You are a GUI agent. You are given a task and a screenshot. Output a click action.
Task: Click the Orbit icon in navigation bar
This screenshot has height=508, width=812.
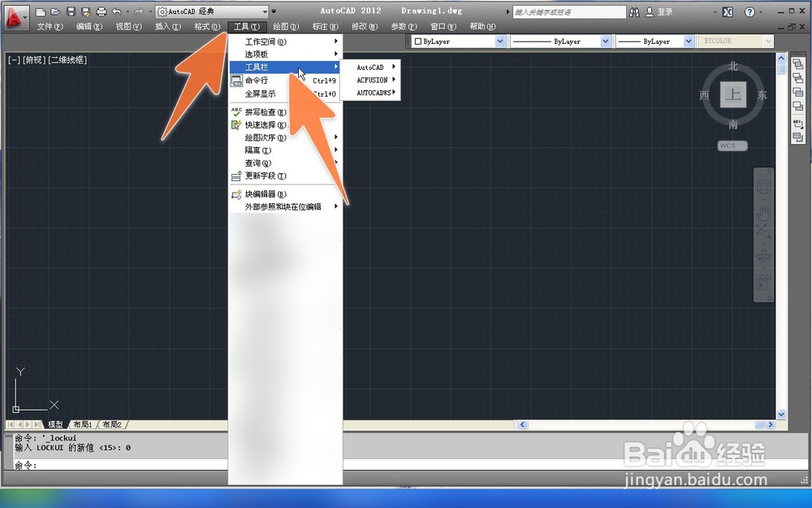click(x=763, y=256)
